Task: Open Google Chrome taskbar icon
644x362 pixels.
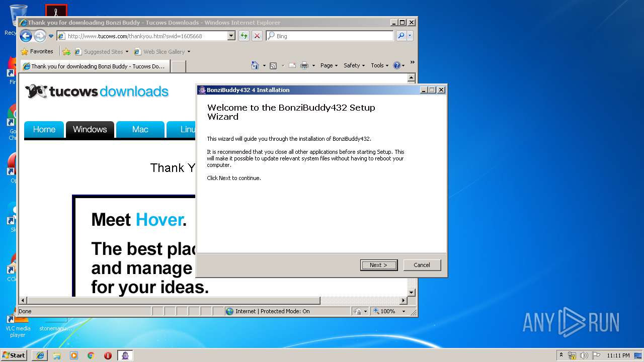Action: [91, 355]
